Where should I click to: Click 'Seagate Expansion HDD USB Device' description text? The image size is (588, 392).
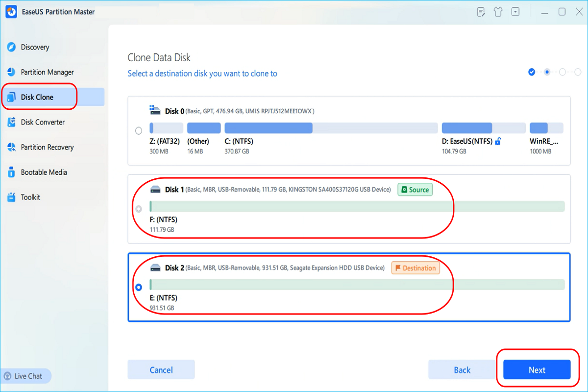tap(337, 268)
